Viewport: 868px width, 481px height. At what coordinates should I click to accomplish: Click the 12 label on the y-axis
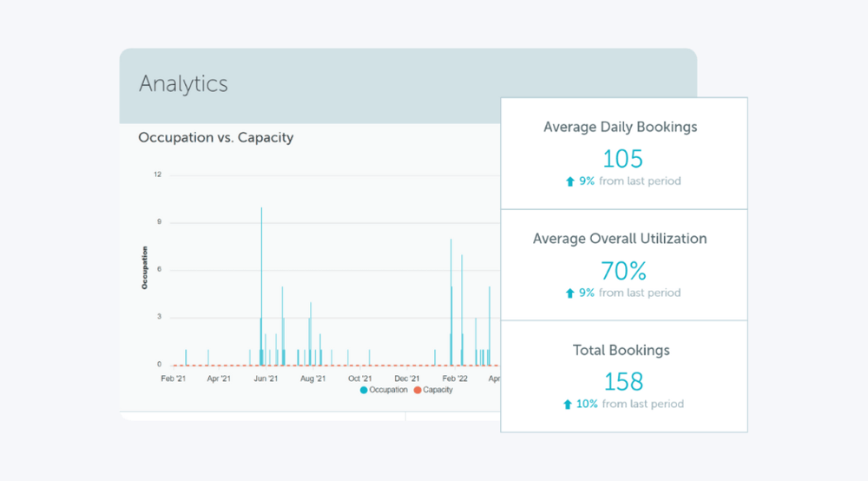[157, 175]
